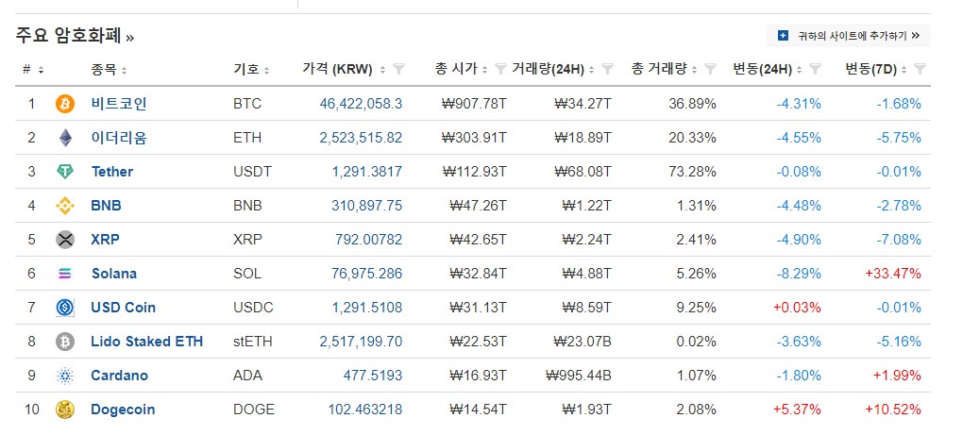The image size is (980, 435).
Task: Open filter funnel for 거래량(24H) column
Action: (607, 70)
